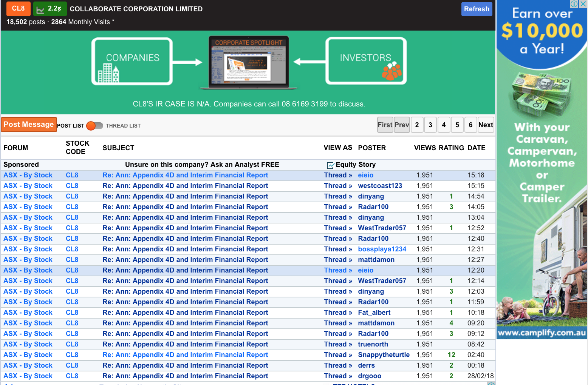Click the CL8 stock code in the 12:03 row
The height and width of the screenshot is (385, 588).
[72, 291]
